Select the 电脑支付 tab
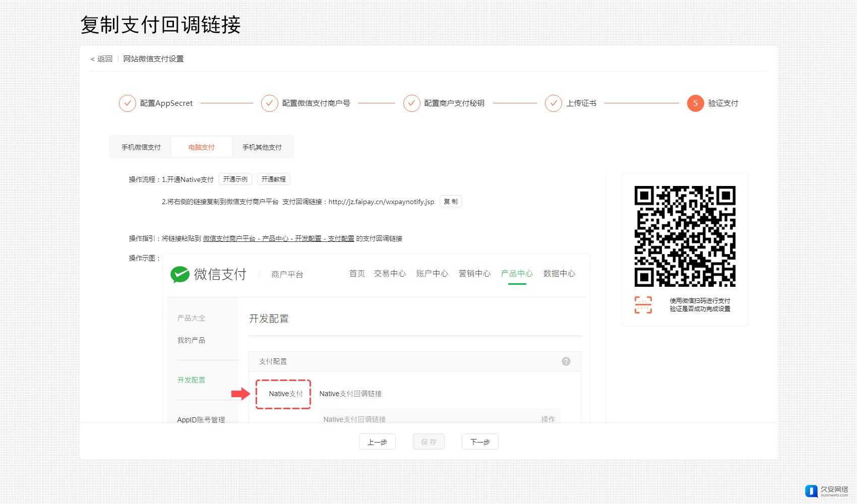The image size is (857, 504). point(202,147)
